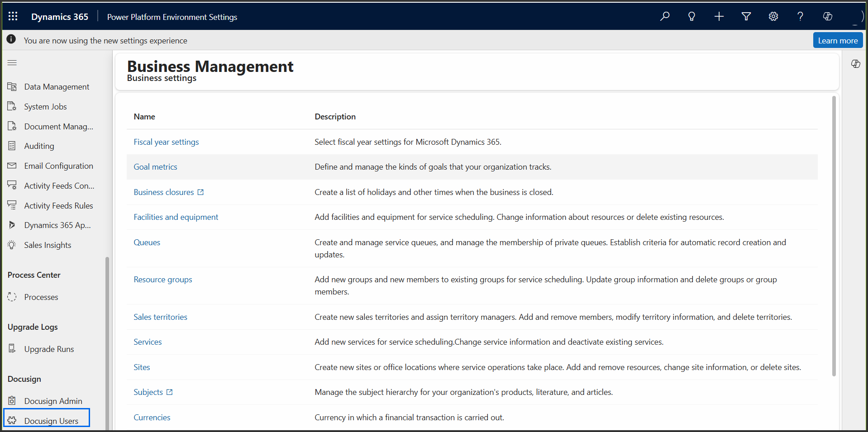Open the Help question mark
Viewport: 868px width, 432px height.
pyautogui.click(x=800, y=16)
